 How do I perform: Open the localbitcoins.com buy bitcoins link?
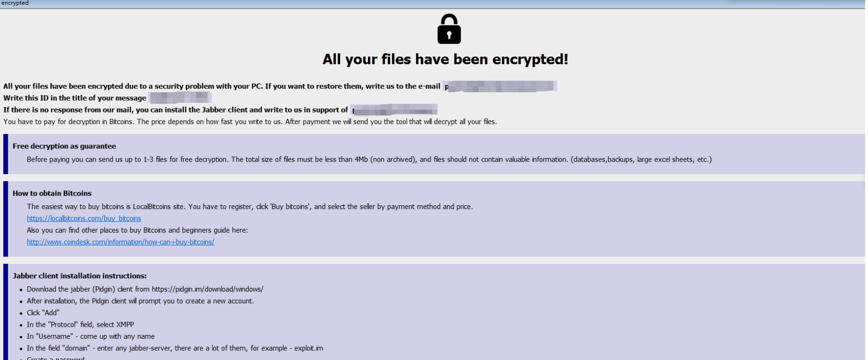coord(84,219)
